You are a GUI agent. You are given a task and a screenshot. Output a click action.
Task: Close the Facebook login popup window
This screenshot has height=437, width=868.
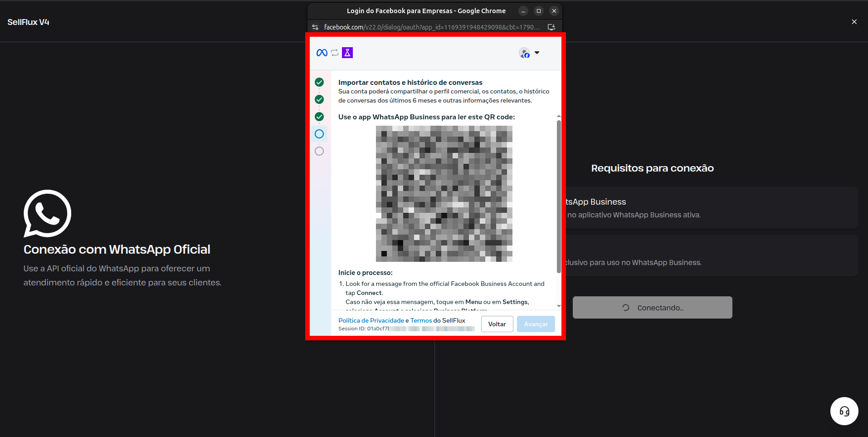[554, 11]
